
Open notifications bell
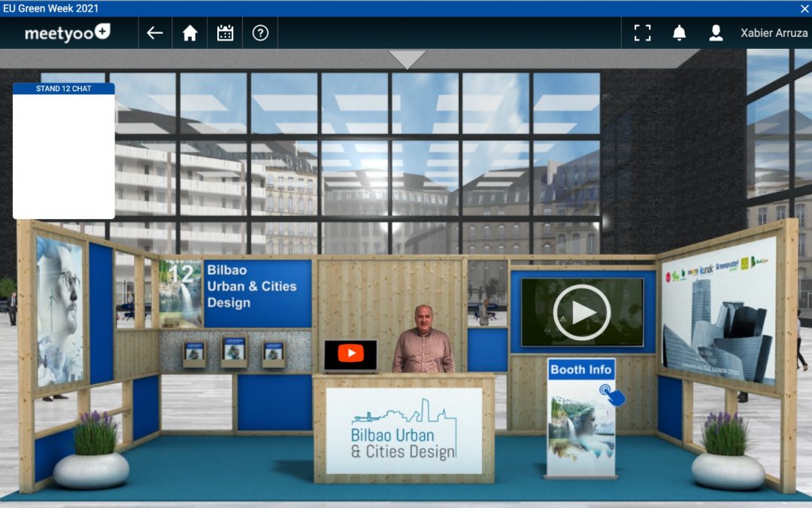pos(680,33)
